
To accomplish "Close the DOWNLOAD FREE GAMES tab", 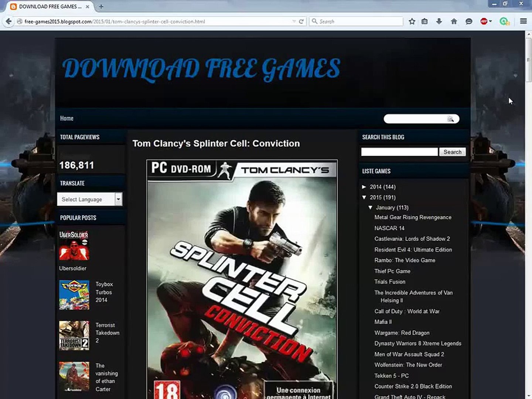I will pos(88,7).
